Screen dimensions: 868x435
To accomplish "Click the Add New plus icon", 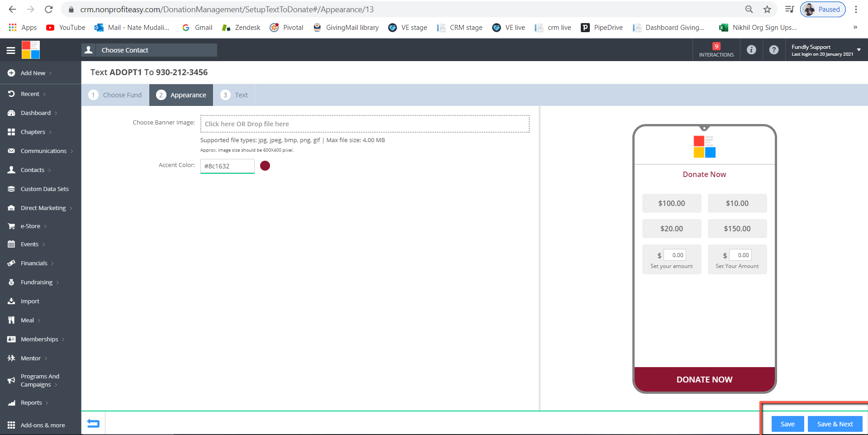I will pos(11,73).
